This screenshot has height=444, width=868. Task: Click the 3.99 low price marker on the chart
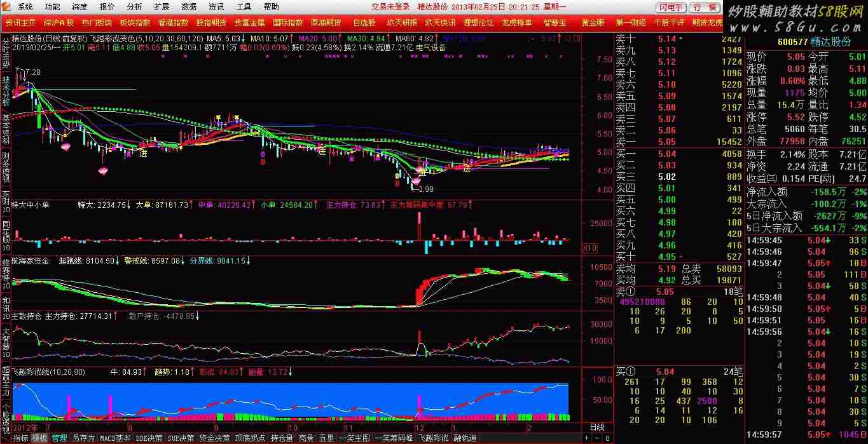click(425, 189)
